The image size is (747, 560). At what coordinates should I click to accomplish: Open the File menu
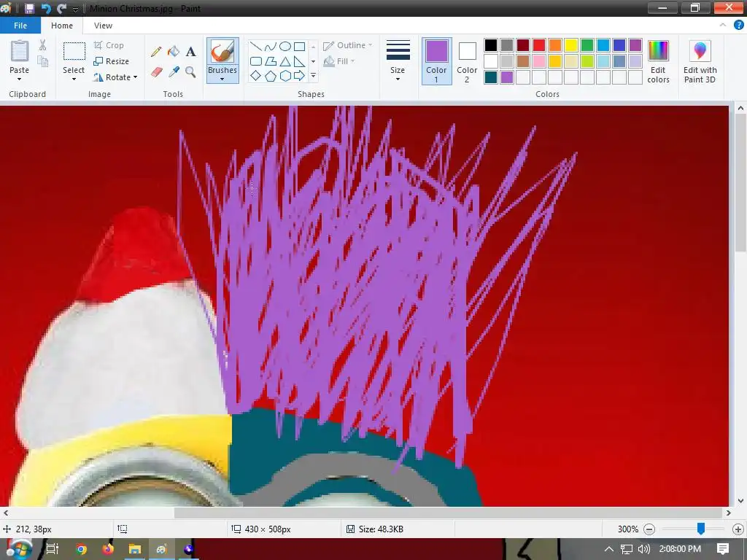(20, 26)
